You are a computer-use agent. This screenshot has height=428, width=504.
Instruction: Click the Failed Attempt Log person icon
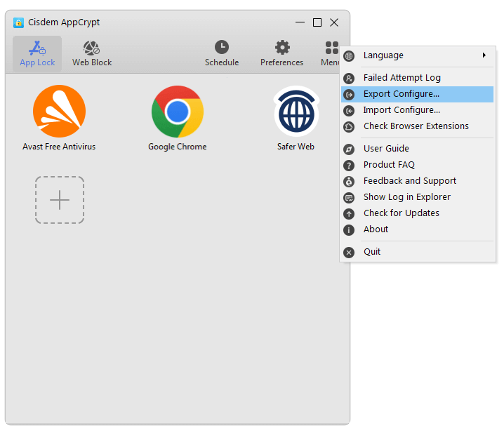click(x=349, y=79)
